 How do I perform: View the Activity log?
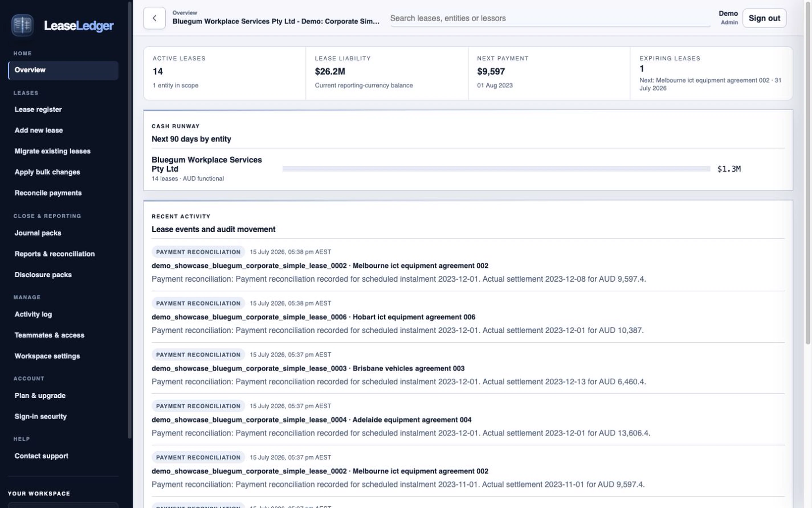[x=33, y=314]
